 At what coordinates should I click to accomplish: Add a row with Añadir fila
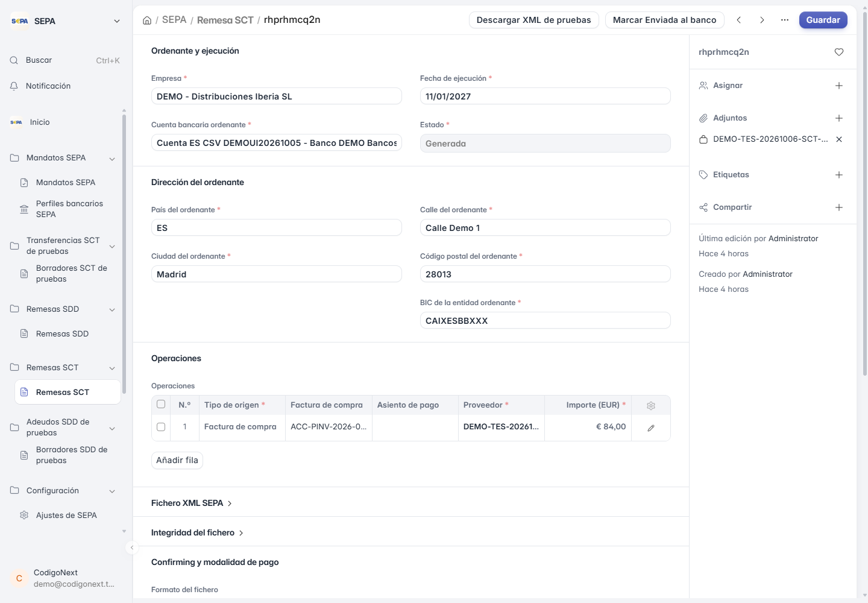tap(177, 460)
